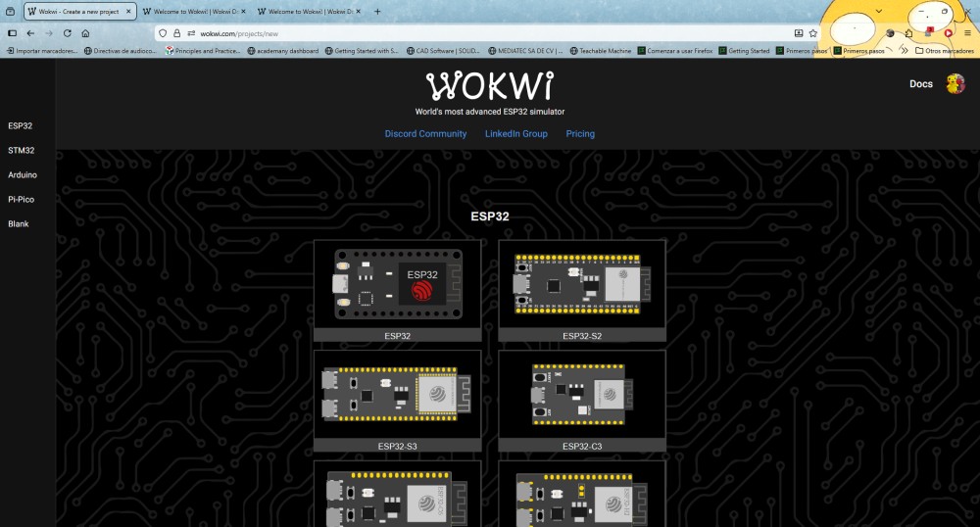
Task: Expand the list all tabs chevron
Action: [x=879, y=11]
